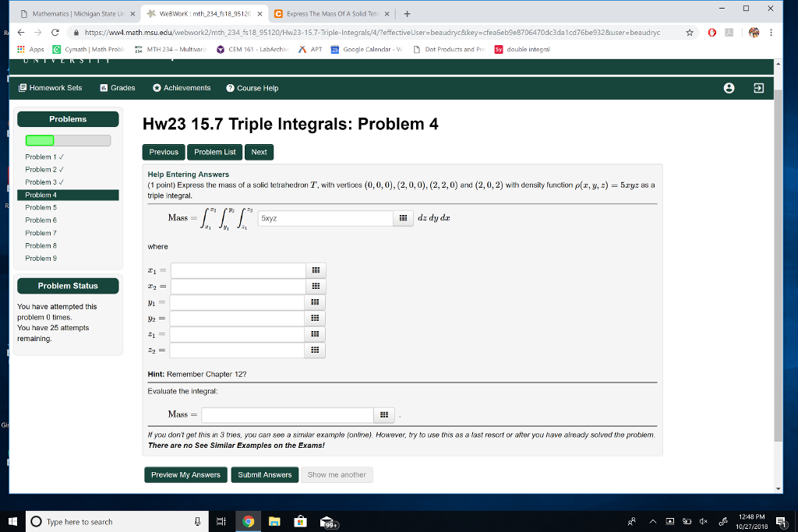Open the Problem List dropdown page

tap(214, 152)
